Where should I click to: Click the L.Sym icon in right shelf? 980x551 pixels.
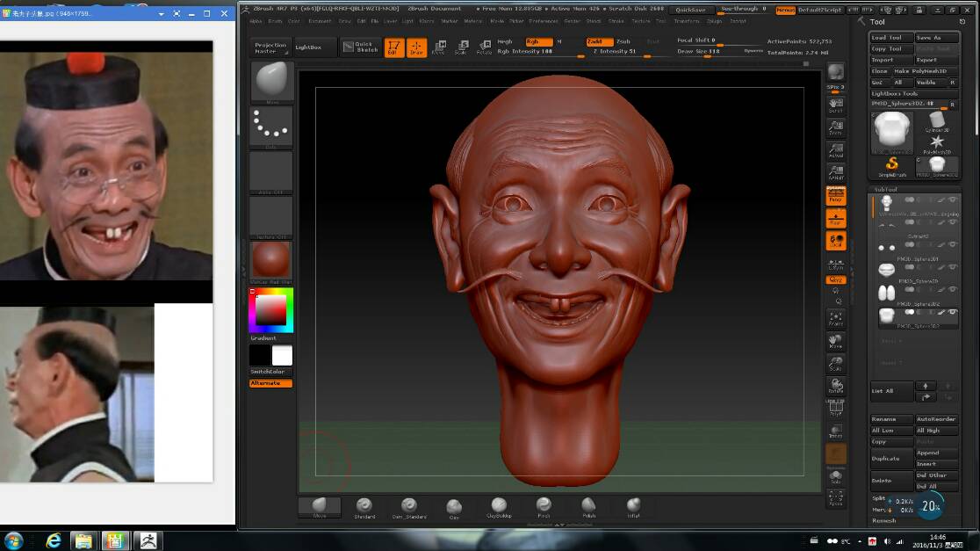(x=836, y=264)
